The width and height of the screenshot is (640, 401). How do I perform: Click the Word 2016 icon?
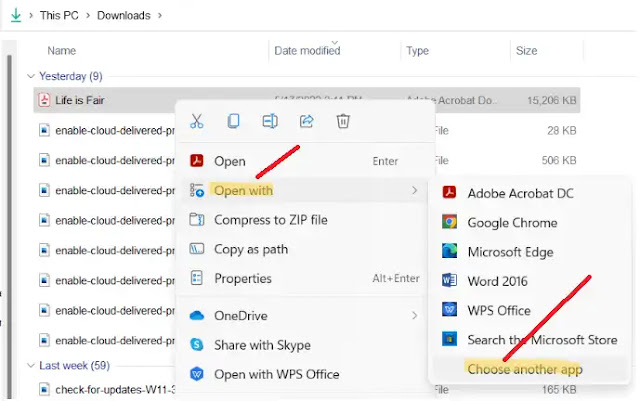(x=449, y=280)
